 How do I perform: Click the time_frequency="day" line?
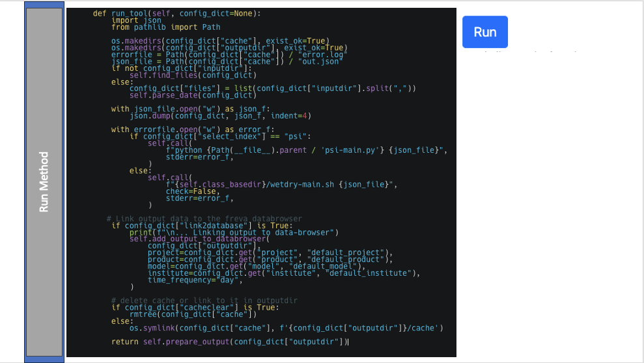point(195,280)
